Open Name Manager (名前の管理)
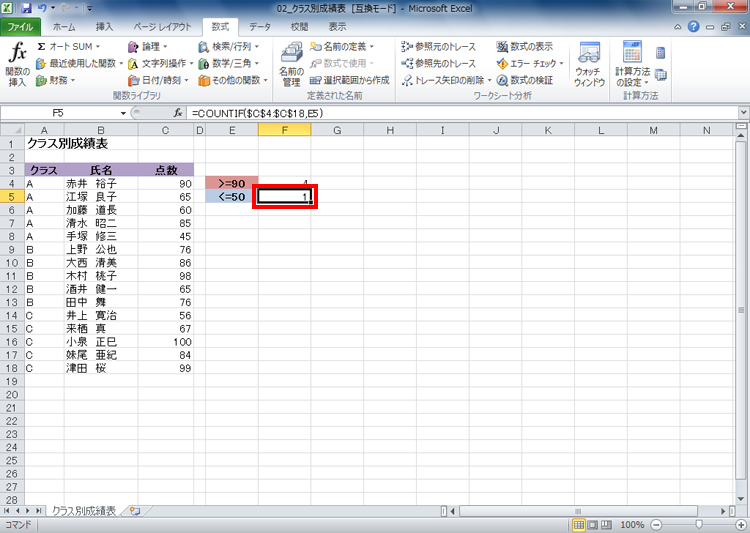This screenshot has height=533, width=750. coord(291,64)
